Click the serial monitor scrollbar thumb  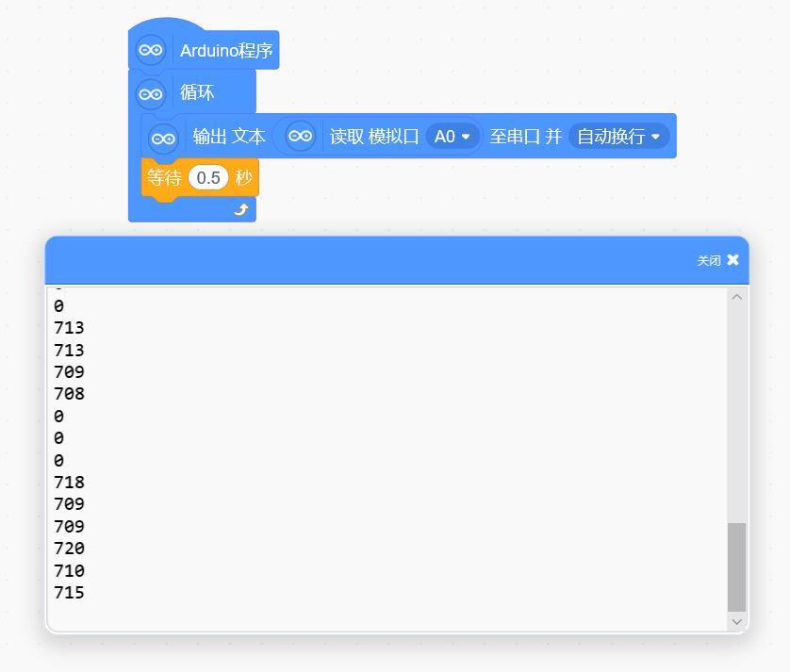click(736, 567)
